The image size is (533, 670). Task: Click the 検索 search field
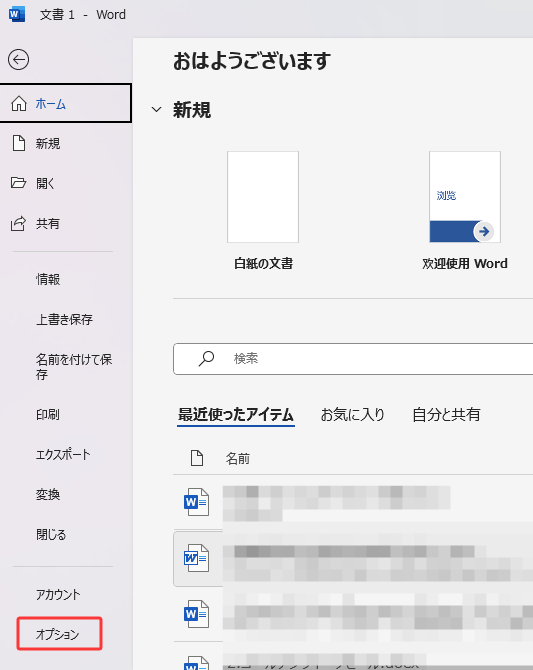[353, 359]
